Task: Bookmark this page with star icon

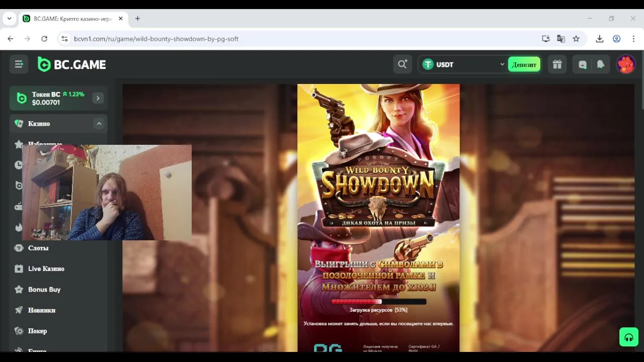Action: (576, 39)
